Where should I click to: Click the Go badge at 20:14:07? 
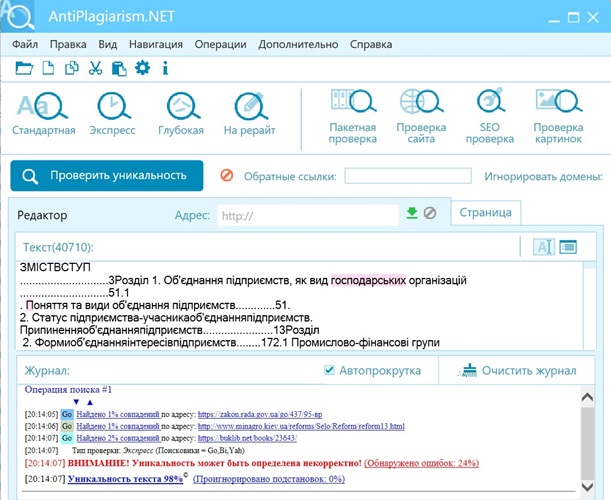tap(67, 438)
